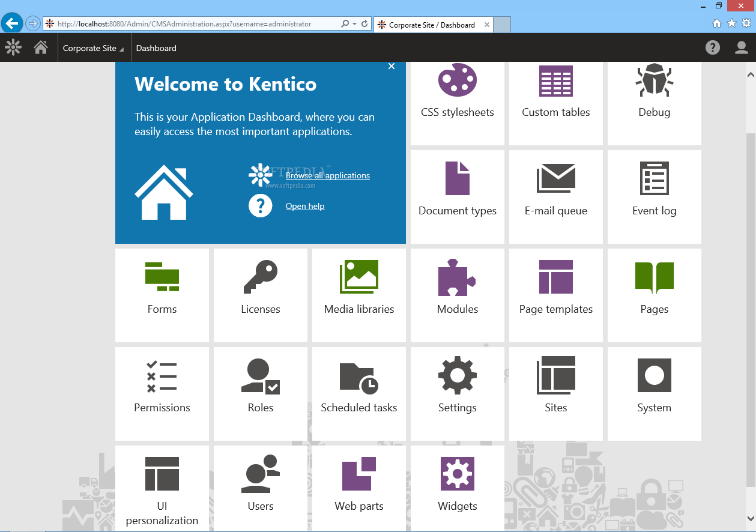Viewport: 756px width, 532px height.
Task: Close the Welcome to Kentico panel
Action: tap(392, 66)
